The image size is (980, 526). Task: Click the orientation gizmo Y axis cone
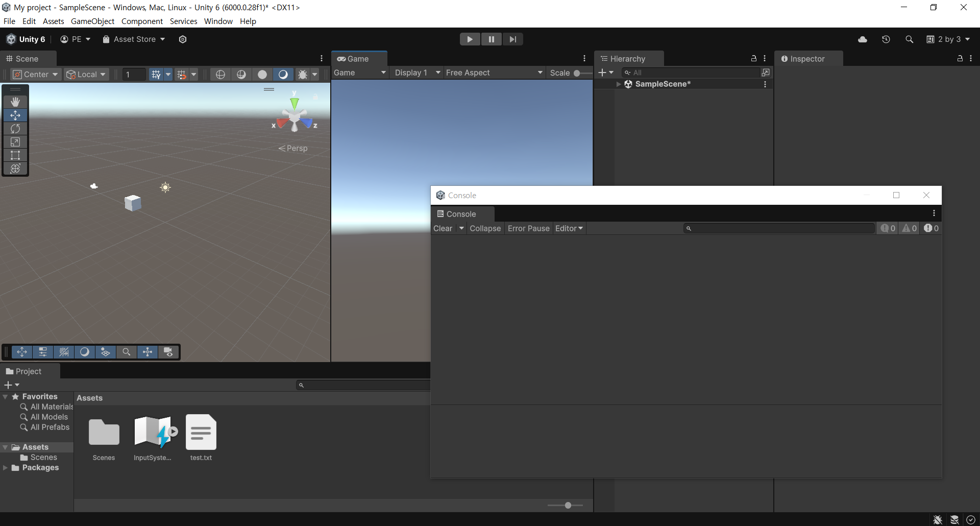click(295, 103)
